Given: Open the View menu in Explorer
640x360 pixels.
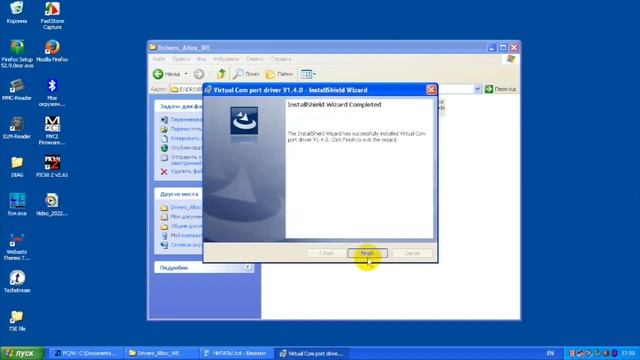Looking at the screenshot, I should 202,59.
